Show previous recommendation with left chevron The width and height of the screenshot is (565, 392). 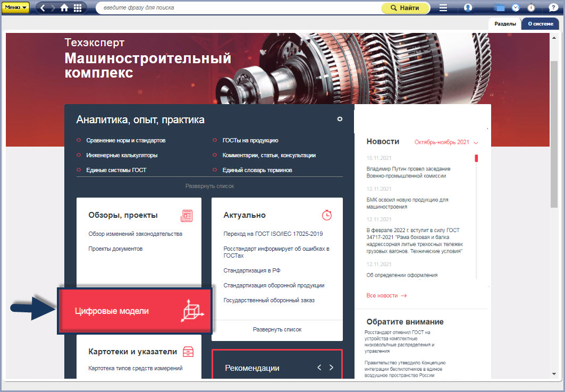(x=319, y=367)
